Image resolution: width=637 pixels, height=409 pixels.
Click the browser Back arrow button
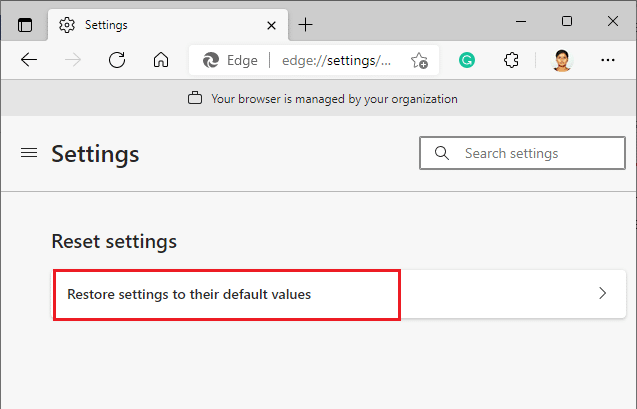tap(29, 60)
